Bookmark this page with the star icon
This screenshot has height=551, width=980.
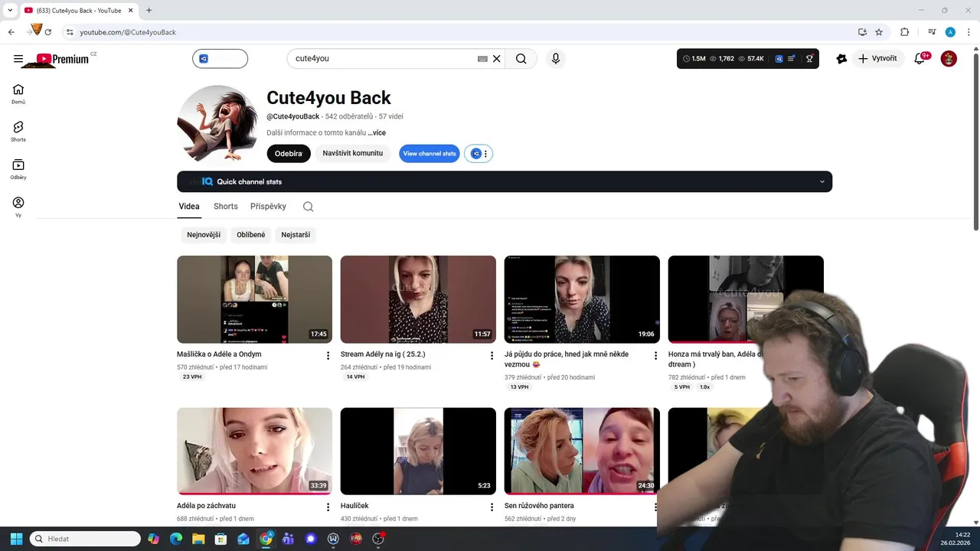point(879,32)
